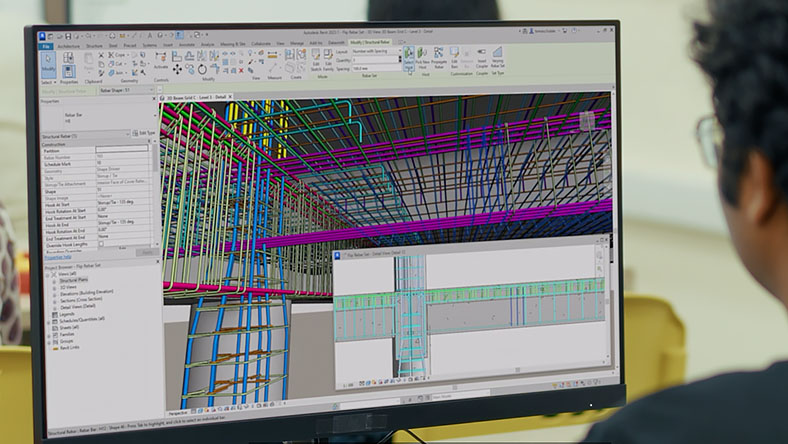Open the File menu tab

46,46
